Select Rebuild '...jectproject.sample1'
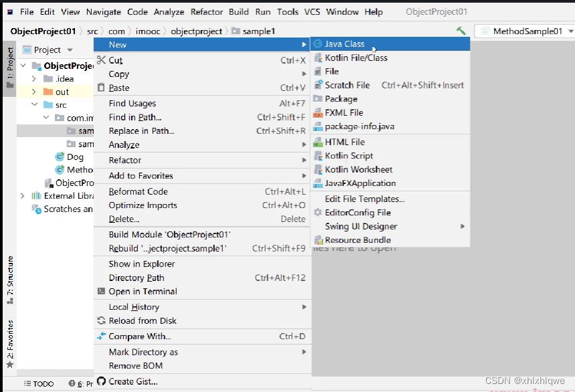575x392 pixels. tap(202, 248)
